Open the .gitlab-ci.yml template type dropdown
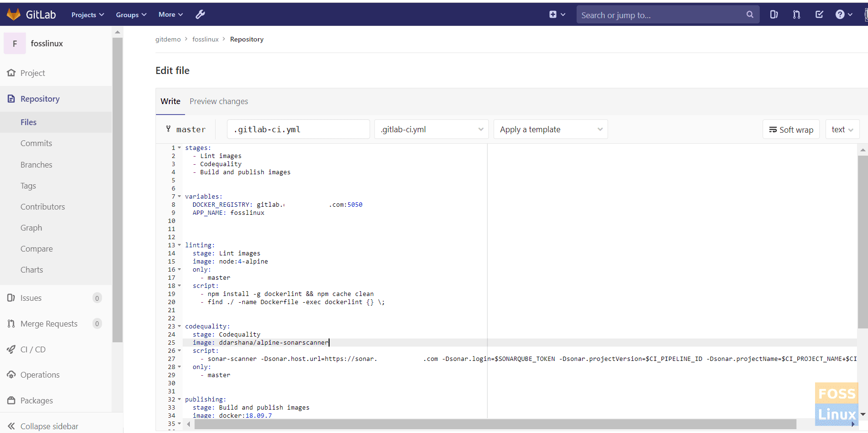The height and width of the screenshot is (433, 868). 431,129
